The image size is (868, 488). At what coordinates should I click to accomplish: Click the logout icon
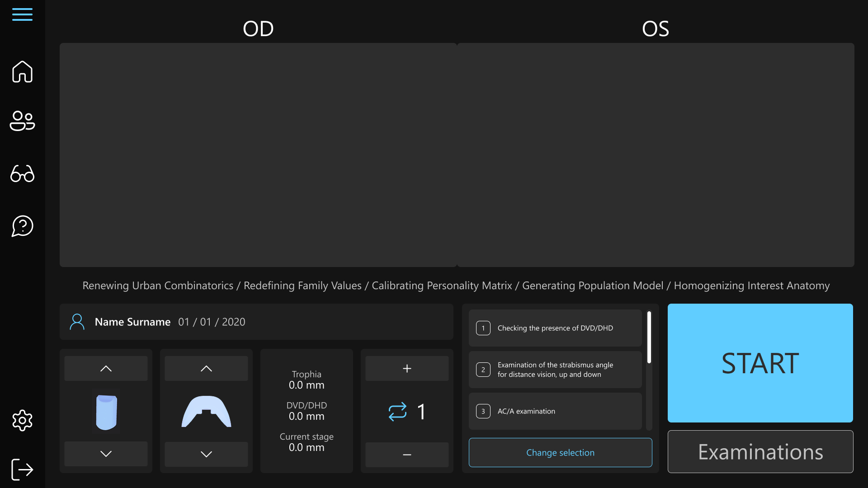[x=22, y=469]
